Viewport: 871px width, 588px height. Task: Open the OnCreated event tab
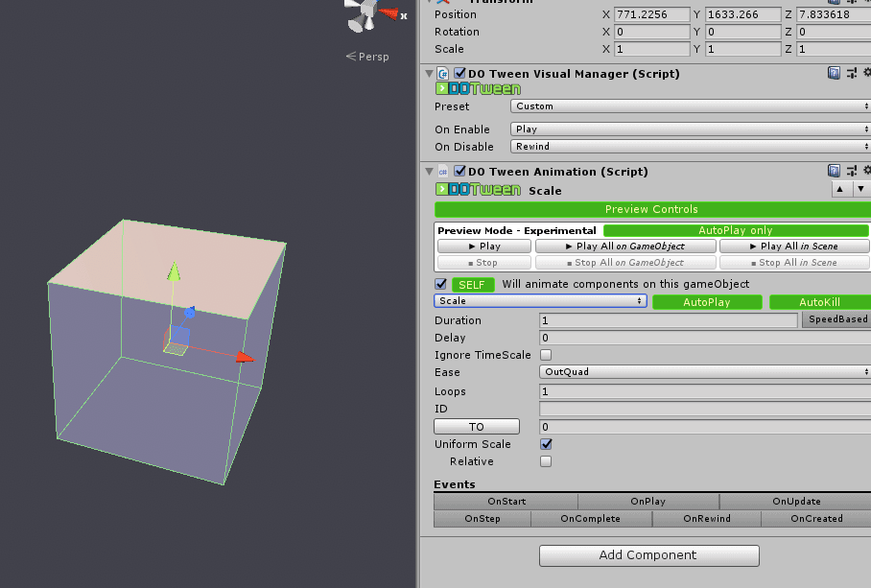[x=816, y=519]
